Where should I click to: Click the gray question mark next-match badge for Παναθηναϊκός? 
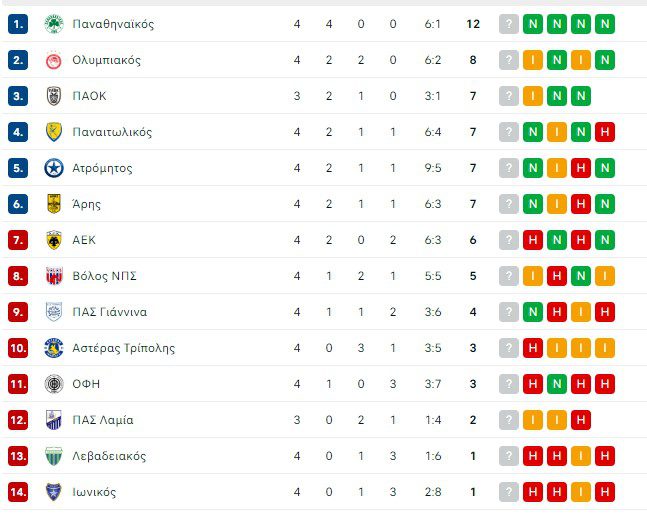point(509,24)
